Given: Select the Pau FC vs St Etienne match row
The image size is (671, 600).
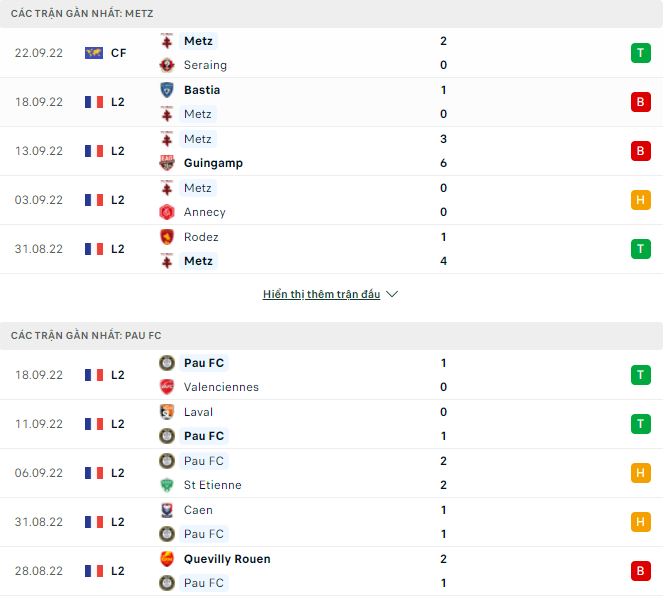Looking at the screenshot, I should [330, 473].
